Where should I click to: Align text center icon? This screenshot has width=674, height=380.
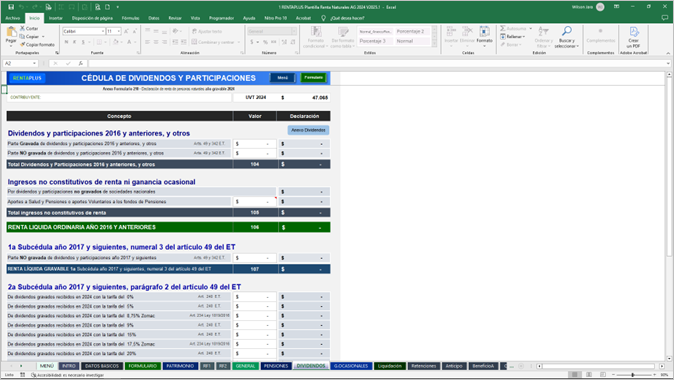click(x=156, y=42)
